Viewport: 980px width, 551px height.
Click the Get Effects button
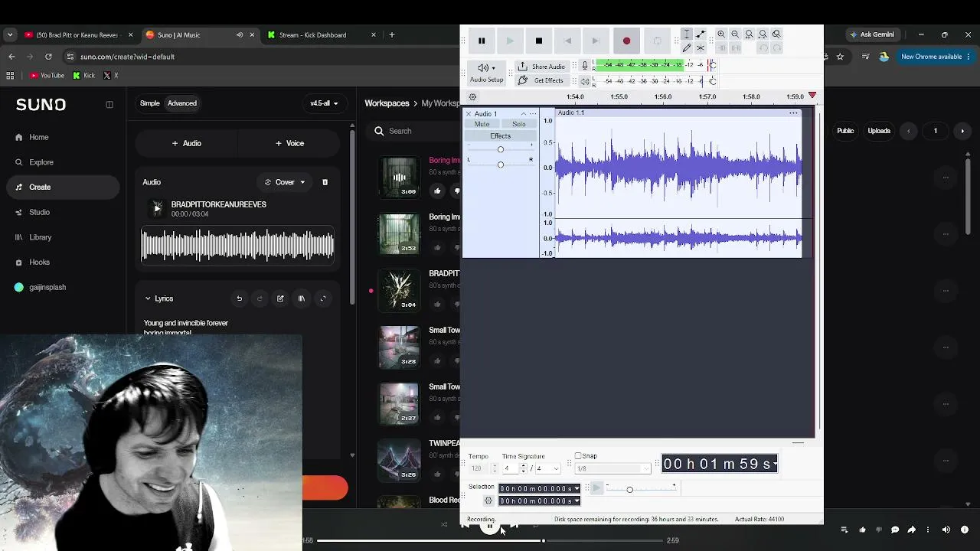click(x=541, y=80)
